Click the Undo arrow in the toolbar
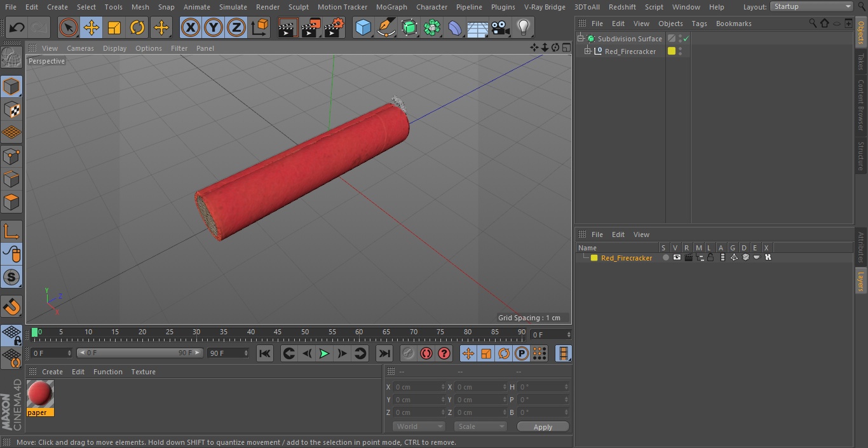The height and width of the screenshot is (448, 868). [17, 27]
